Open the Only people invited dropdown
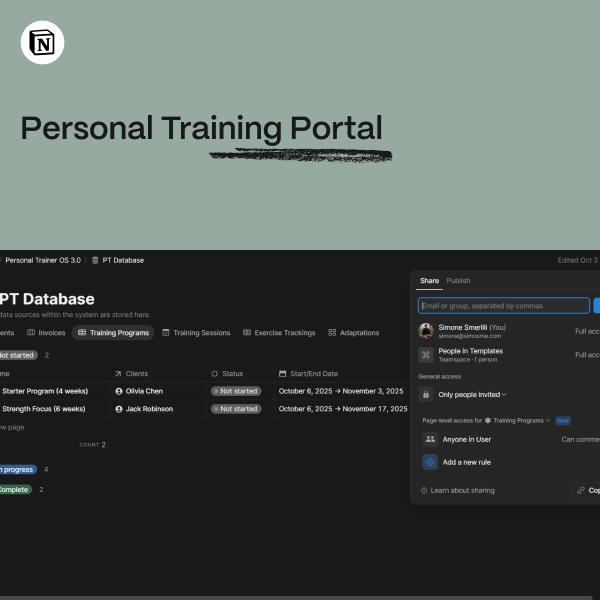 472,395
